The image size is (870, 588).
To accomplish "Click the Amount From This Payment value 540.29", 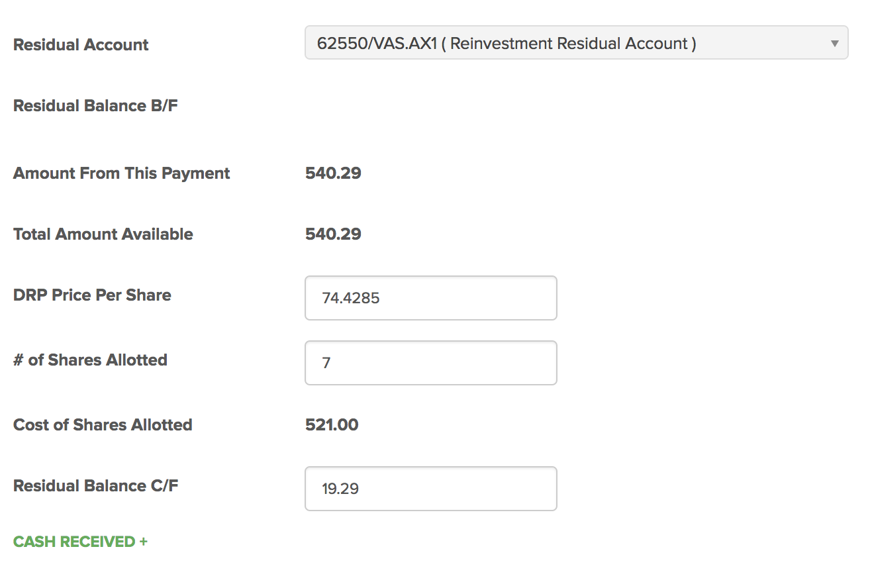I will pyautogui.click(x=332, y=173).
